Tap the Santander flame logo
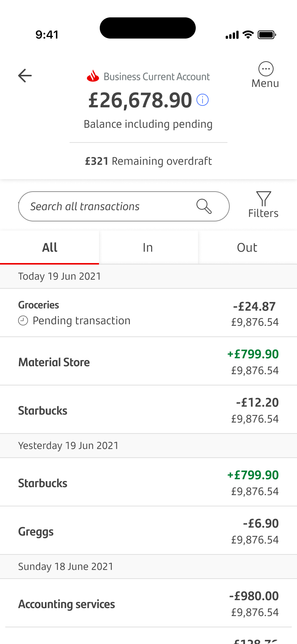The width and height of the screenshot is (297, 644). (x=93, y=76)
